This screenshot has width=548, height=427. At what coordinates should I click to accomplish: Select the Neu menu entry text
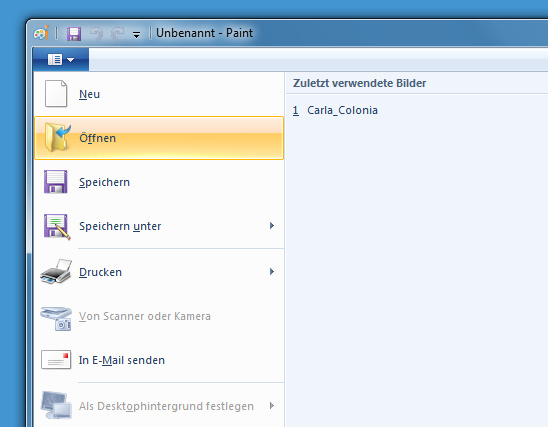coord(89,94)
